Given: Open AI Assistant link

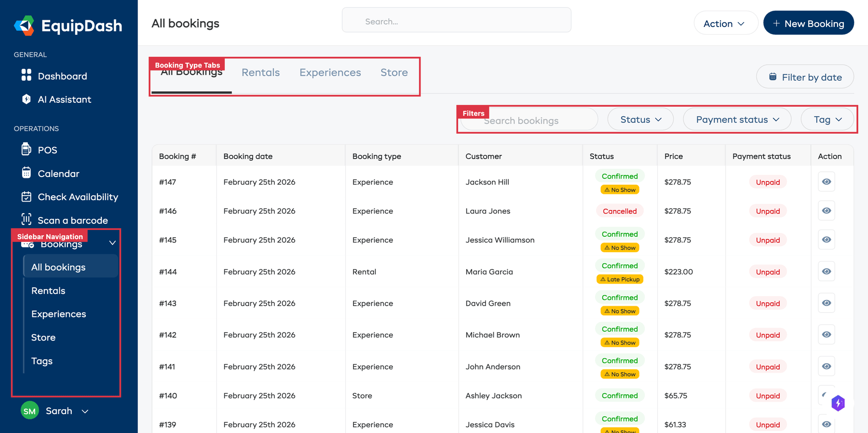Looking at the screenshot, I should coord(65,99).
